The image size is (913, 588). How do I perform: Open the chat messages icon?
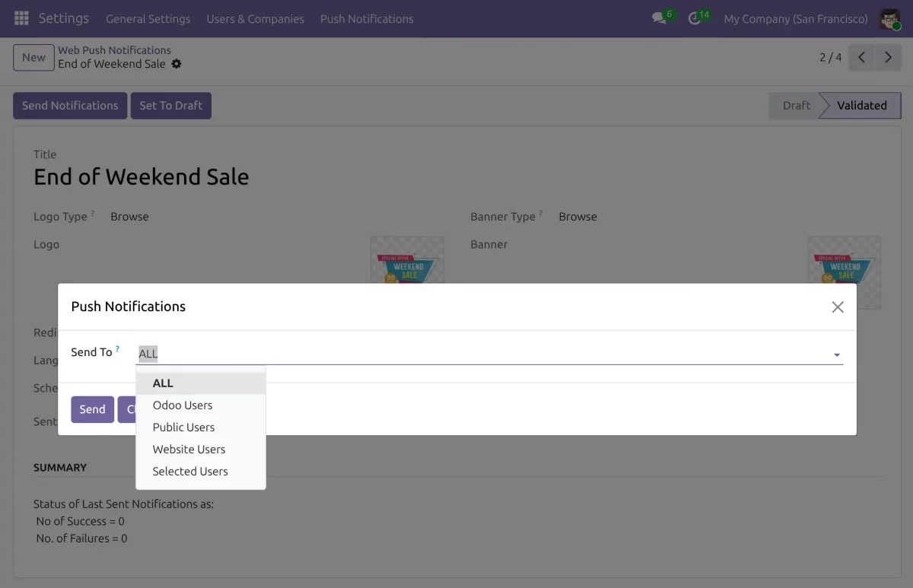point(659,18)
